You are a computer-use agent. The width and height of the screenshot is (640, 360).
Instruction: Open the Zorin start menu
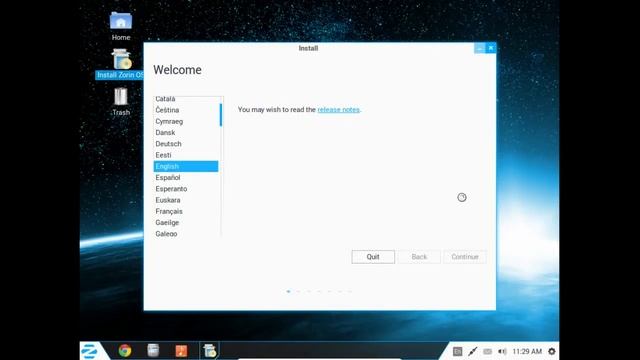tap(90, 351)
